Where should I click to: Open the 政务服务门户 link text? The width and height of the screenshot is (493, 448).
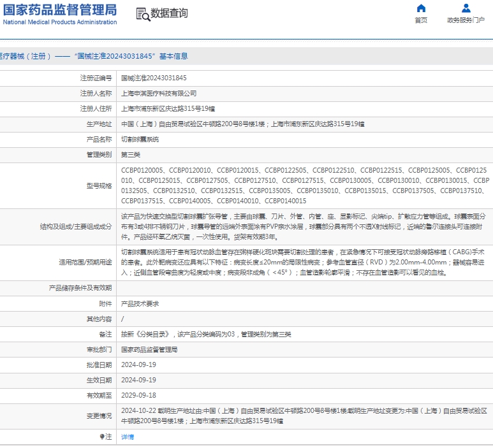coord(466,20)
